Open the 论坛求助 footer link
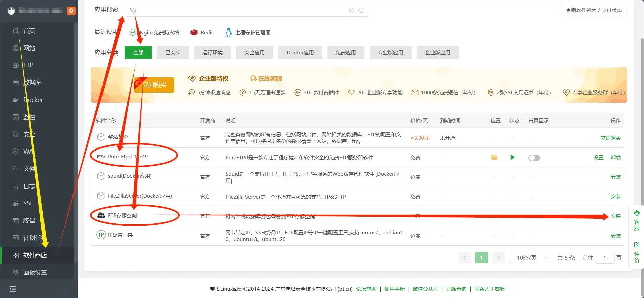Screen dimensions: 644x298 (366, 289)
